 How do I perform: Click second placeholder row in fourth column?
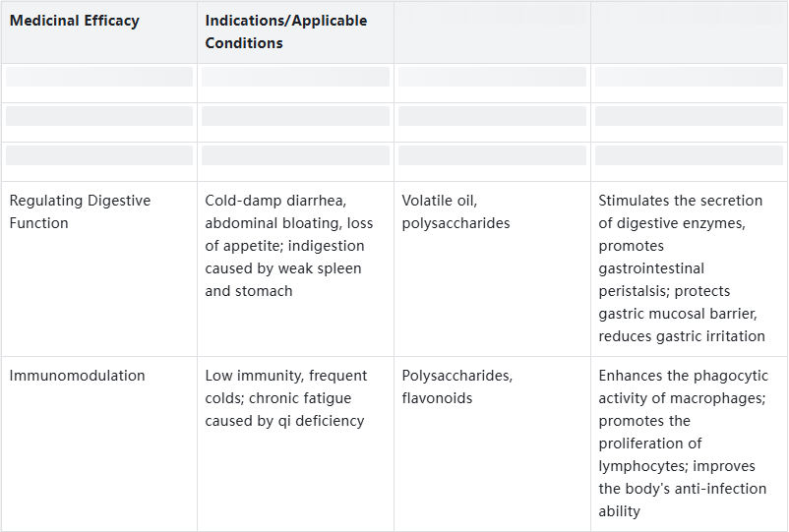coord(689,116)
